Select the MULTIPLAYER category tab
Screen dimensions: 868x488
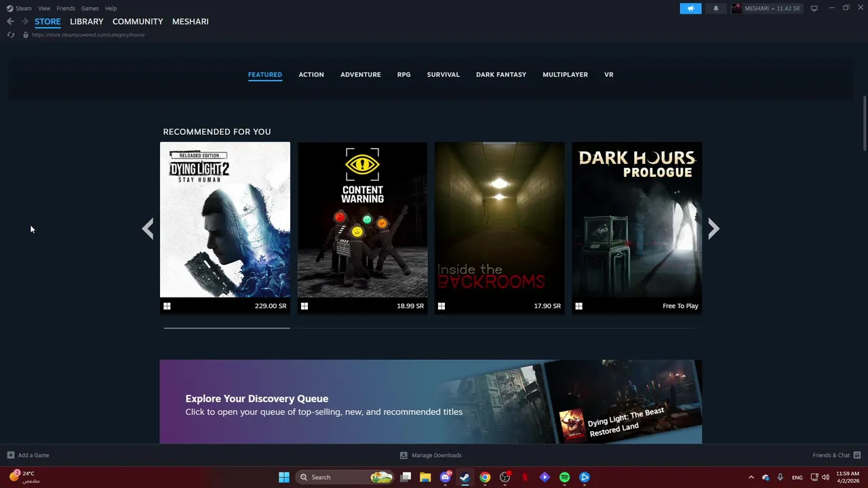[566, 75]
